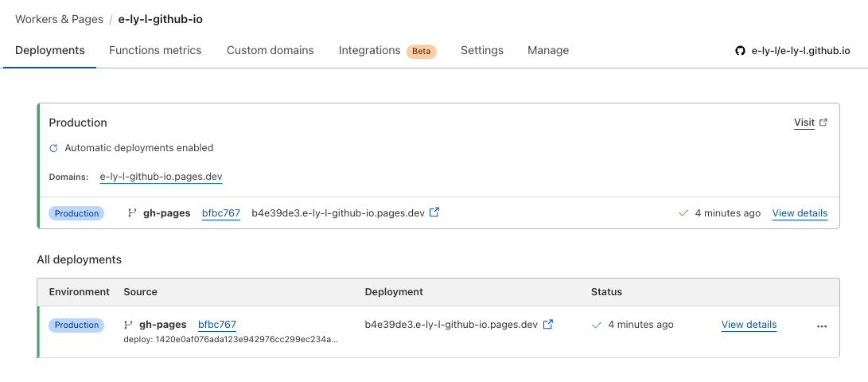The height and width of the screenshot is (382, 868).
Task: Click external link icon next to Visit
Action: pos(823,123)
